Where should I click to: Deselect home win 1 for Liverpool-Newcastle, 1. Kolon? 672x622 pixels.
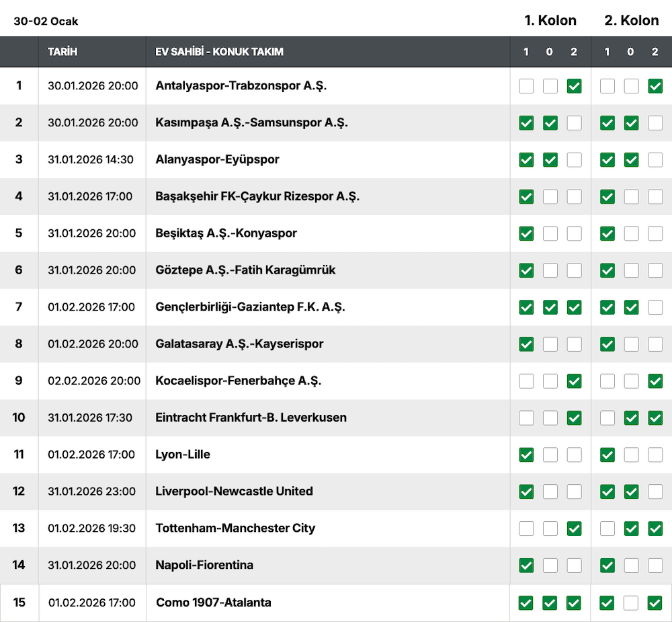[526, 492]
